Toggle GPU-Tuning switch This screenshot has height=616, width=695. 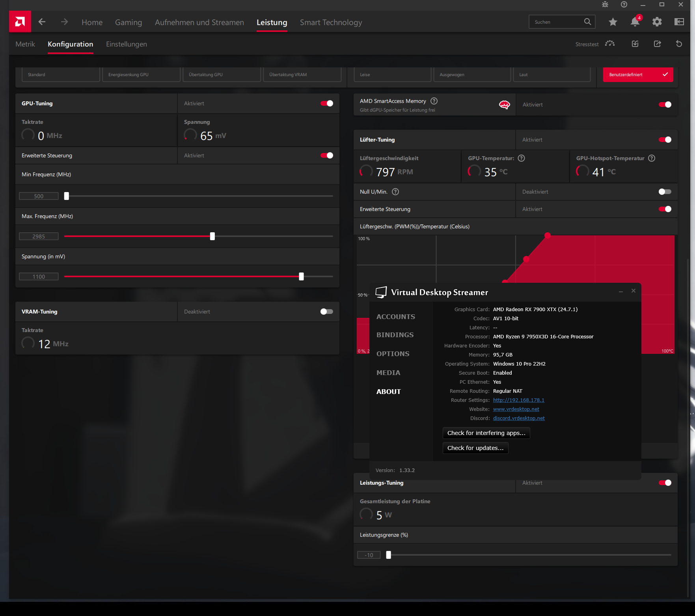(x=327, y=103)
